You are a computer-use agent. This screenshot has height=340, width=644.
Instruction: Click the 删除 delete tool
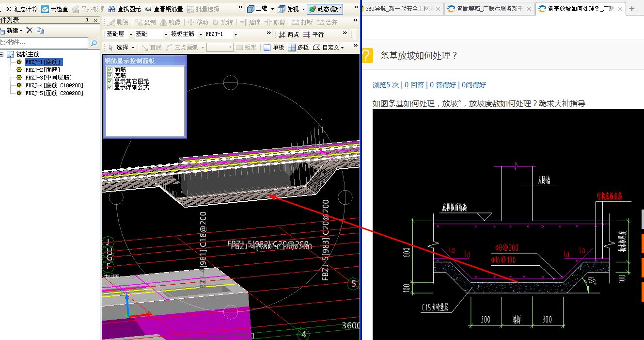[118, 22]
